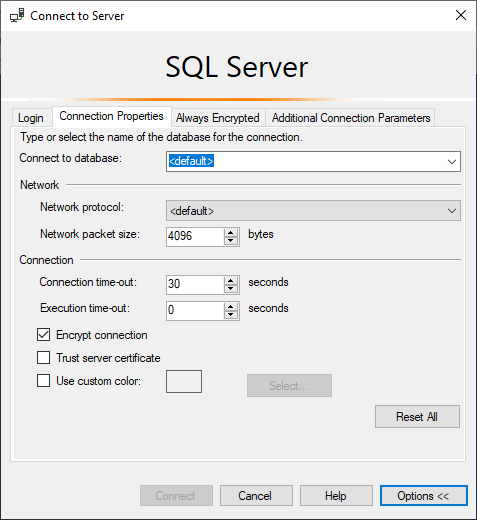Click the Connection time-out value field
Viewport: 477px width, 520px height.
pyautogui.click(x=195, y=285)
